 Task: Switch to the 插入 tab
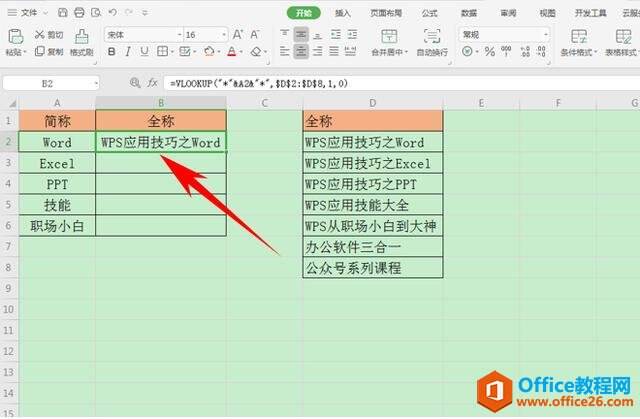click(x=343, y=13)
